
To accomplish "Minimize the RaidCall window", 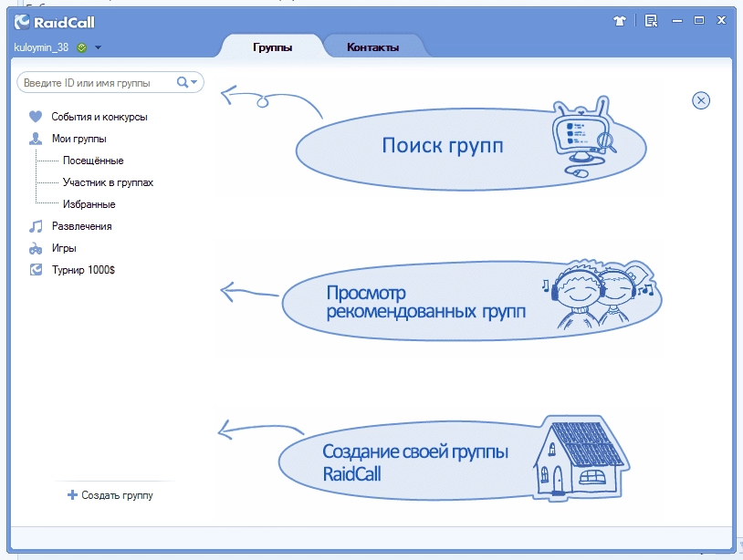I will click(677, 21).
